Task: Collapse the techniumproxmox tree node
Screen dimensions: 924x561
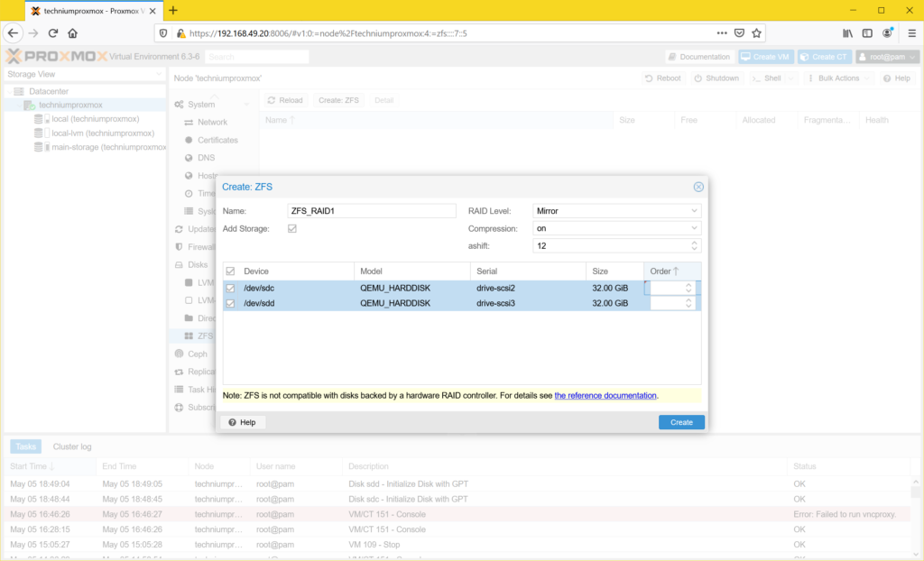Action: coord(18,104)
